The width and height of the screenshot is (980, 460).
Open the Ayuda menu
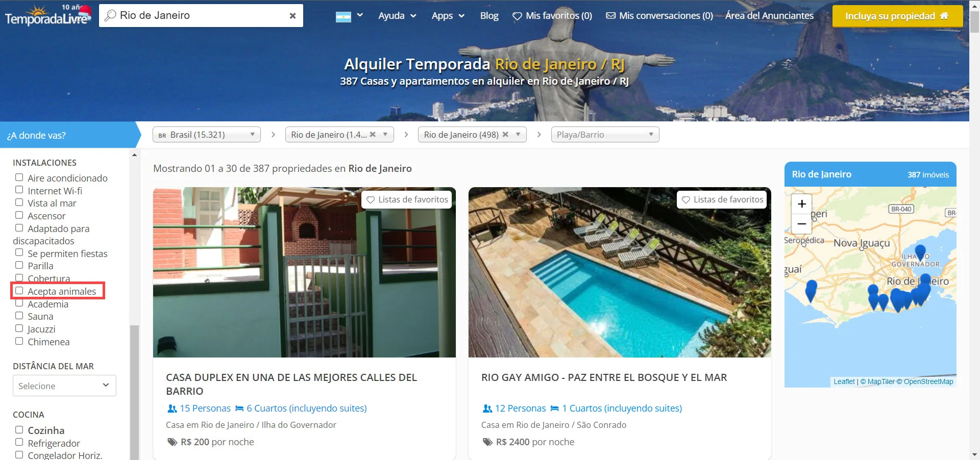[397, 16]
